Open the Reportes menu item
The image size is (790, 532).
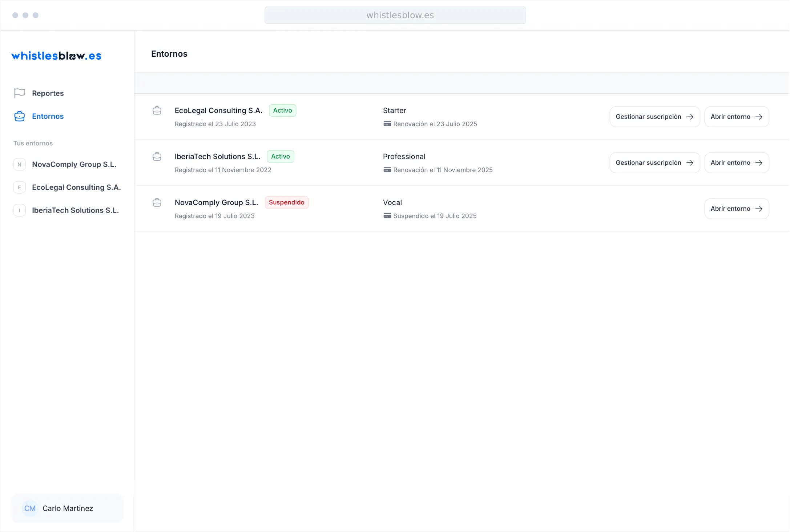tap(48, 93)
